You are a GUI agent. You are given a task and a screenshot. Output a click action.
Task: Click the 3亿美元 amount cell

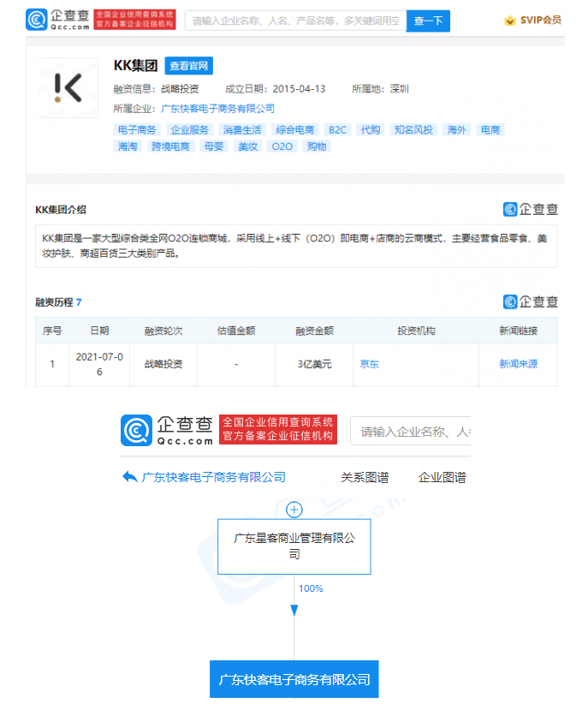pyautogui.click(x=314, y=364)
